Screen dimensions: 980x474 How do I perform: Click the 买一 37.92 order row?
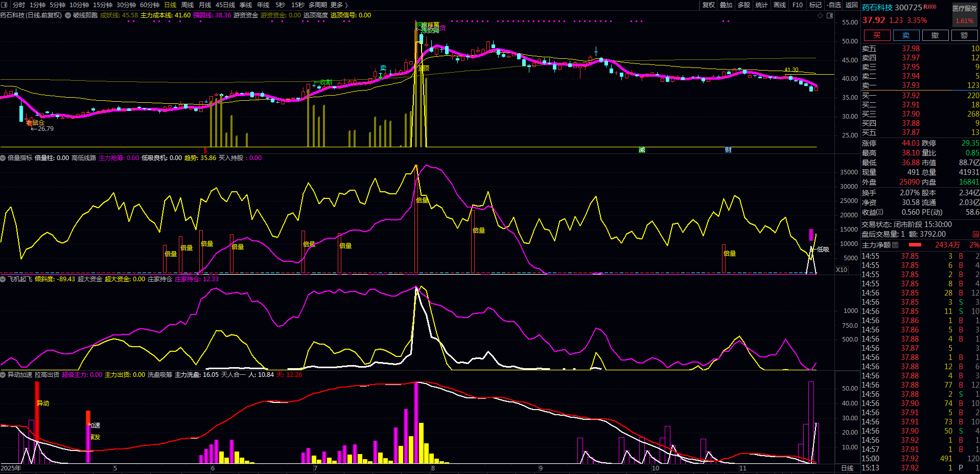pyautogui.click(x=920, y=96)
